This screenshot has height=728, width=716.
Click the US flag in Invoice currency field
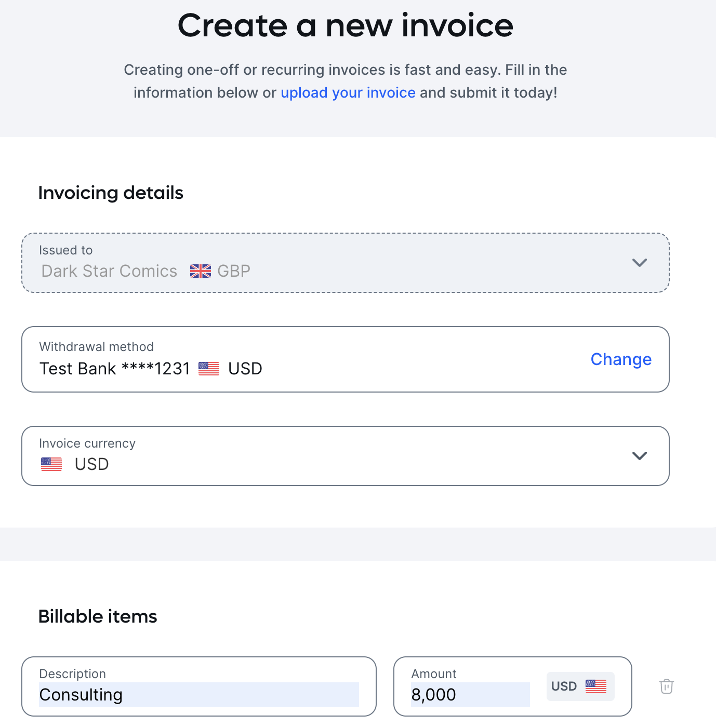click(51, 464)
